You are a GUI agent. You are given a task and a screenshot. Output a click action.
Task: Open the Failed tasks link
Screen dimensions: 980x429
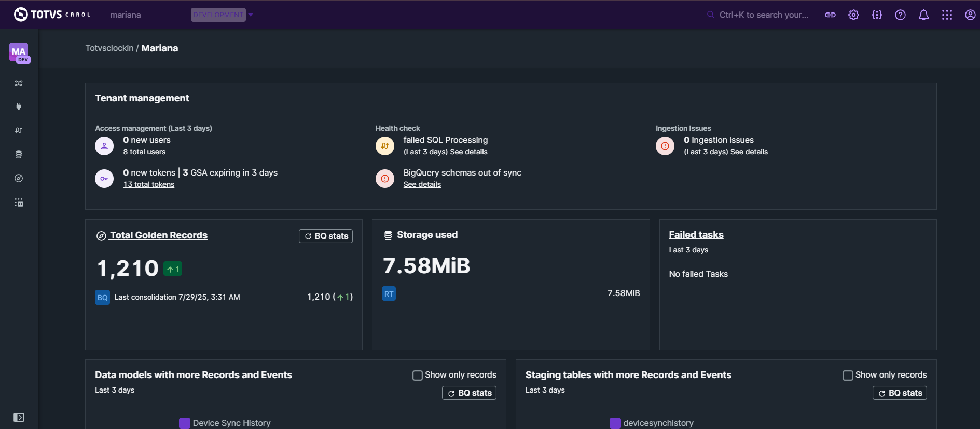[x=696, y=235]
